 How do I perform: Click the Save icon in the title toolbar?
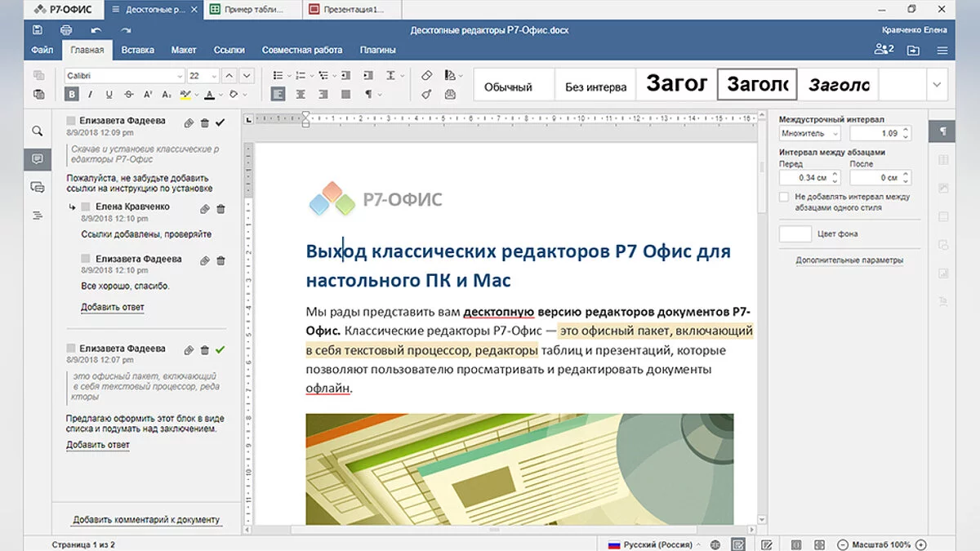pyautogui.click(x=38, y=30)
